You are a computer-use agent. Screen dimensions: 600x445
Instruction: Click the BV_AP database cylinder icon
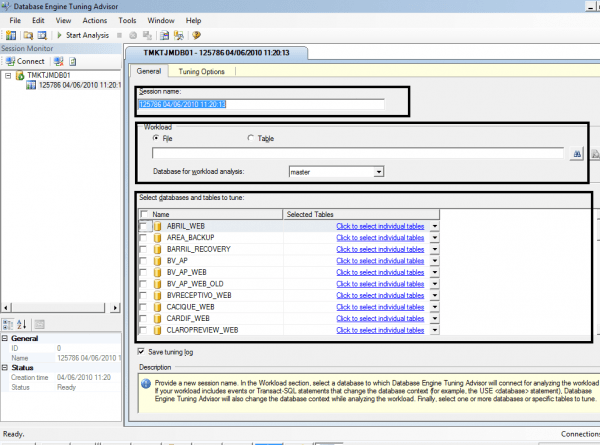pyautogui.click(x=157, y=261)
